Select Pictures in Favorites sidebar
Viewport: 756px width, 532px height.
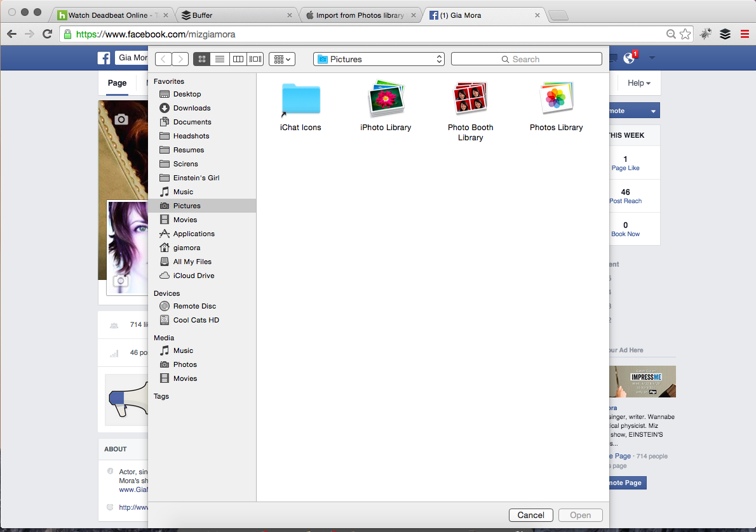(x=203, y=206)
